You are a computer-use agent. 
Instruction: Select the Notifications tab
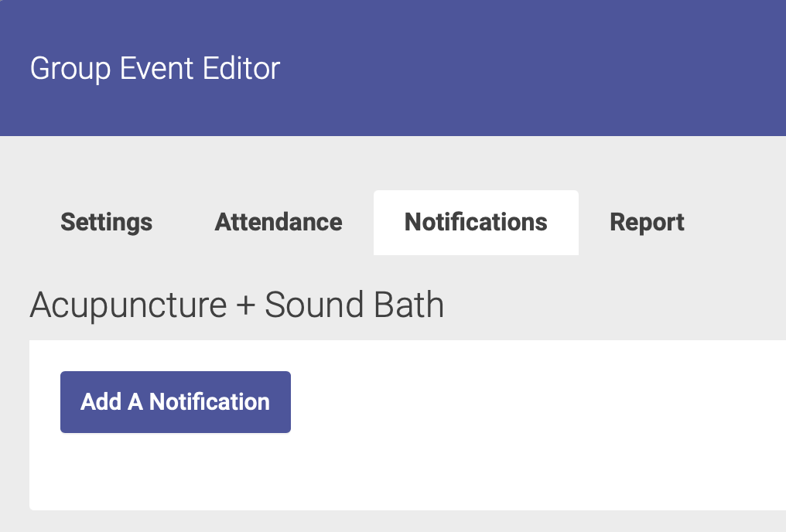pyautogui.click(x=476, y=223)
